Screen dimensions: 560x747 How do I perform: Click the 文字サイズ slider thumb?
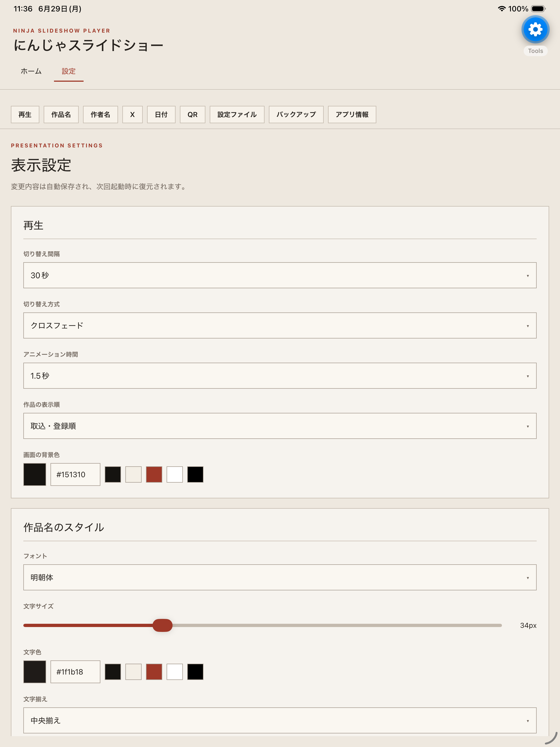(162, 625)
